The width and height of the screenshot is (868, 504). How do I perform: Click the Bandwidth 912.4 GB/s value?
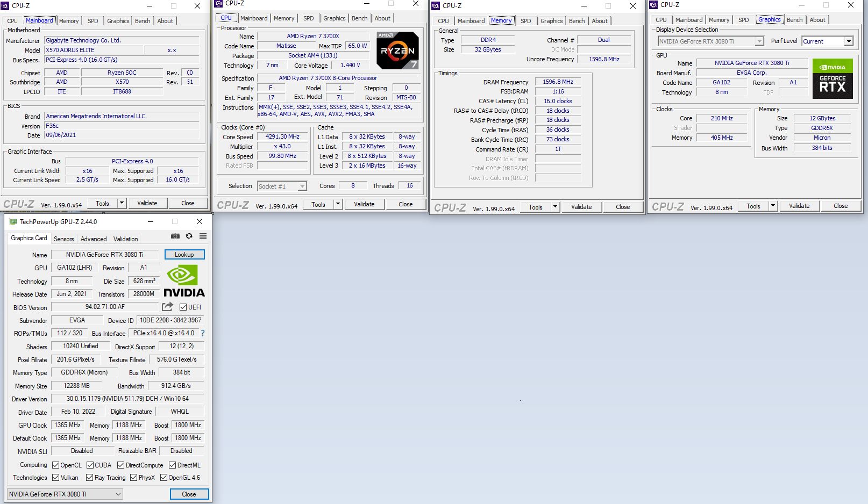point(176,386)
